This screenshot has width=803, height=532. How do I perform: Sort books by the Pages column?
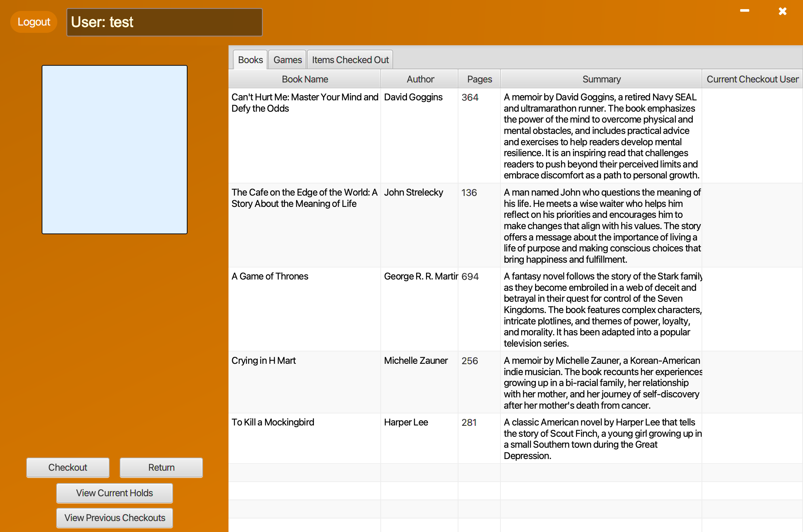click(x=479, y=79)
